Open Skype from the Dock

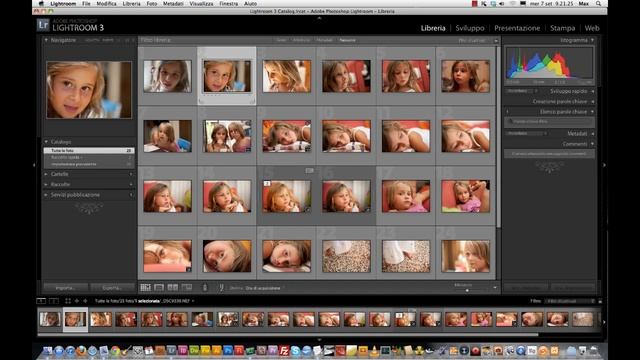(x=295, y=350)
